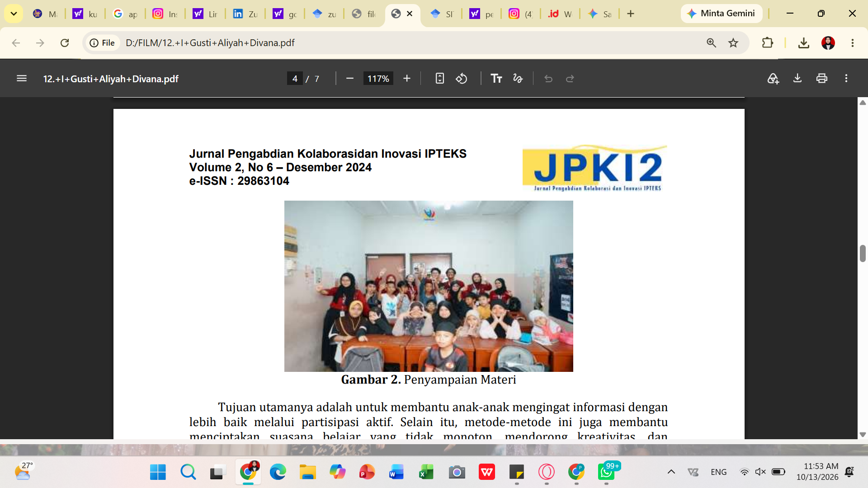
Task: Zoom out the PDF with minus button
Action: pos(349,79)
